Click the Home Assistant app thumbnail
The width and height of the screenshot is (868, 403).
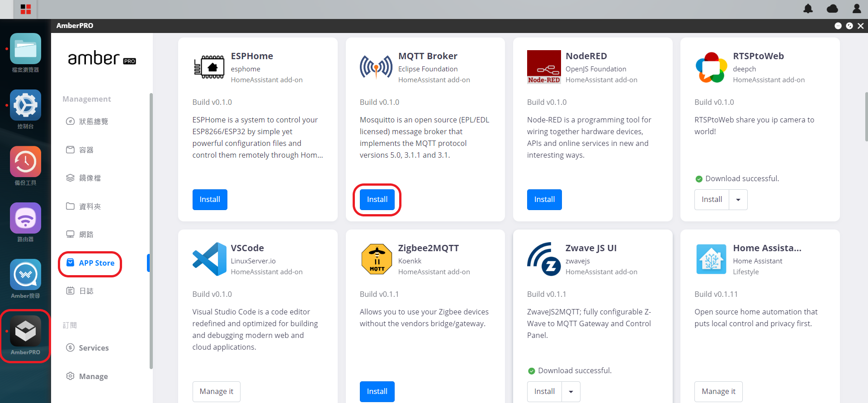711,259
